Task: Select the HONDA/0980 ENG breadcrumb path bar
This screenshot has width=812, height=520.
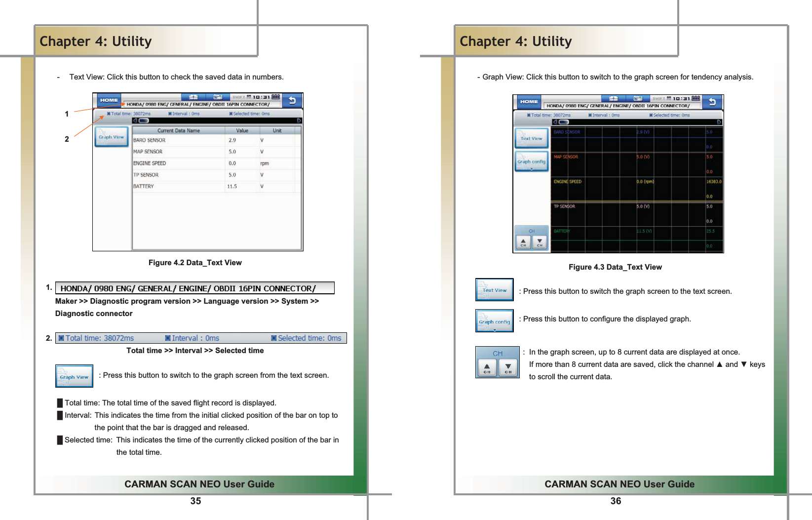Action: pos(197,104)
